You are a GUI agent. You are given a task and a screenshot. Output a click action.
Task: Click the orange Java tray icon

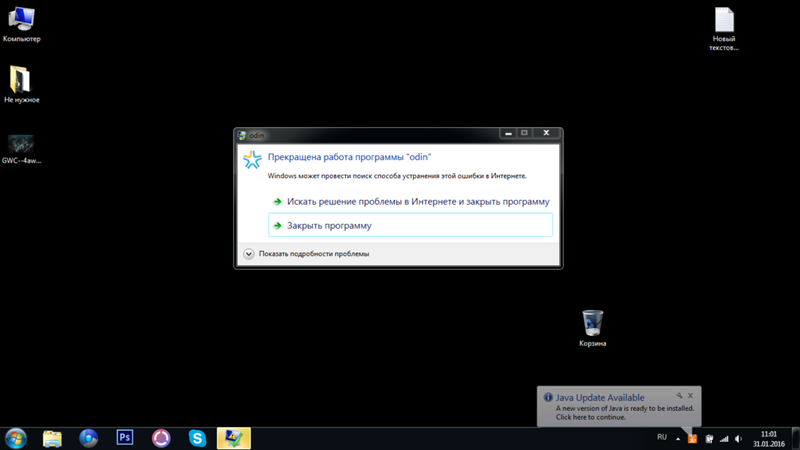692,439
